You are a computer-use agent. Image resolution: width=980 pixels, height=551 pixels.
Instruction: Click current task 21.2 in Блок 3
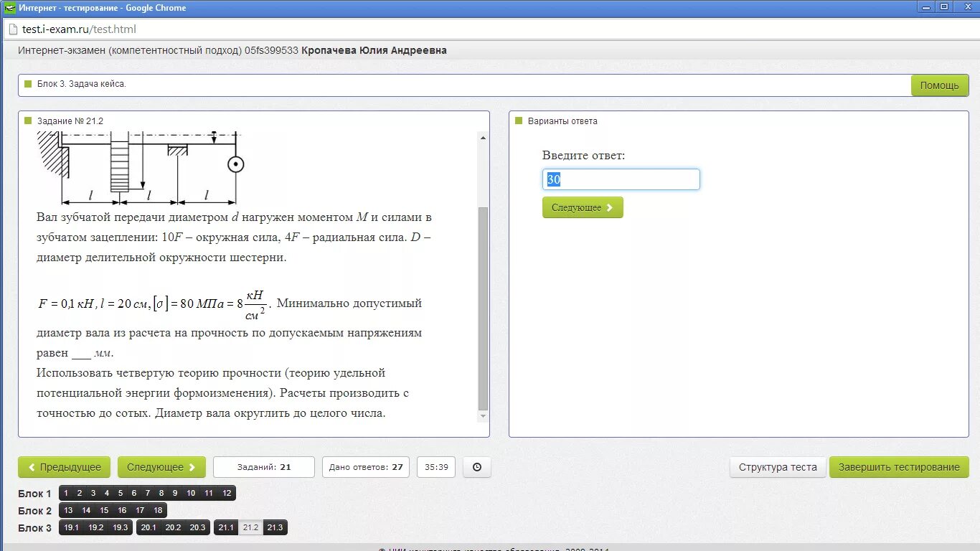250,527
